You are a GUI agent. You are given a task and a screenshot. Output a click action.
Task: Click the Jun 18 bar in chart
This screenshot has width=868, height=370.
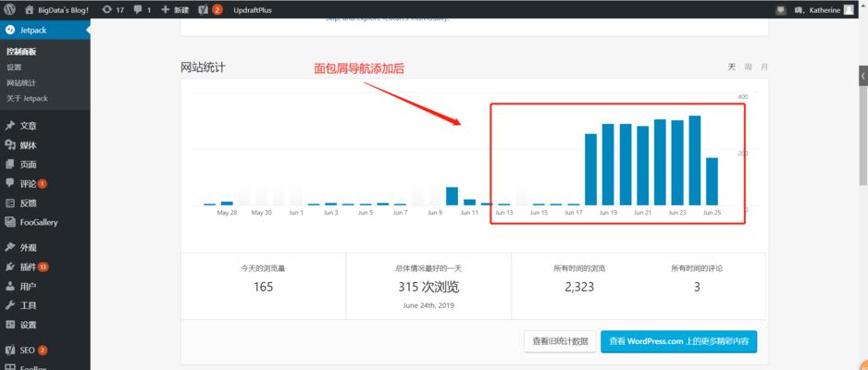591,170
